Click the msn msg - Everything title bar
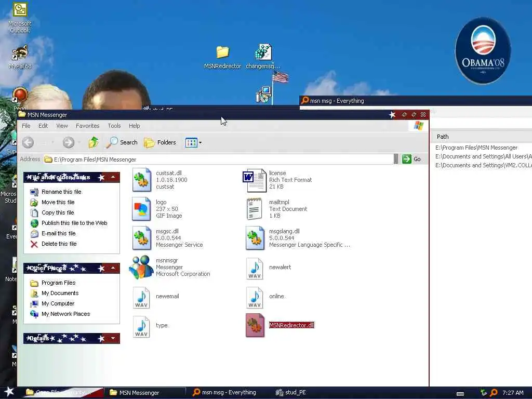The image size is (532, 399). 416,101
